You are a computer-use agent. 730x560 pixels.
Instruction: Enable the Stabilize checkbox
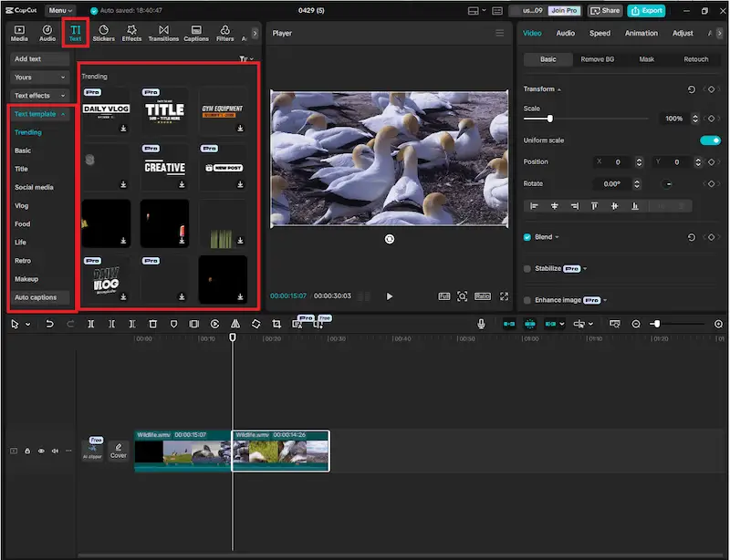click(x=527, y=269)
